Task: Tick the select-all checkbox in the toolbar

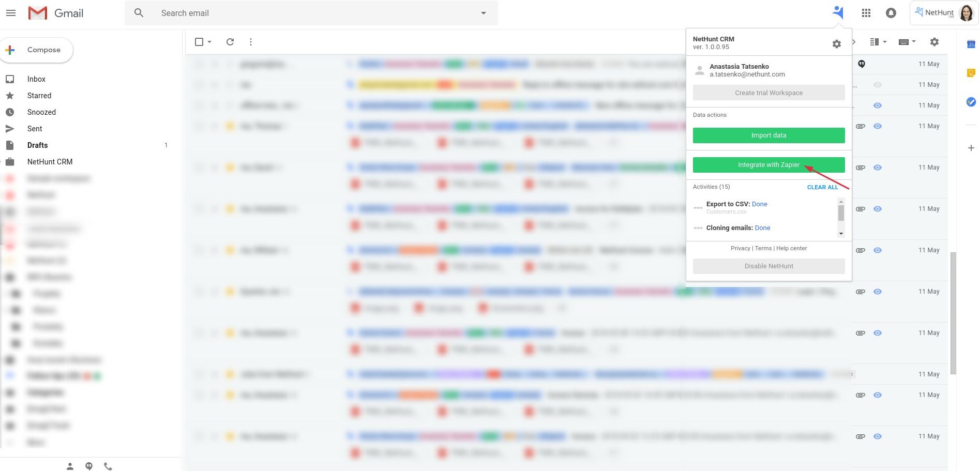Action: (199, 42)
